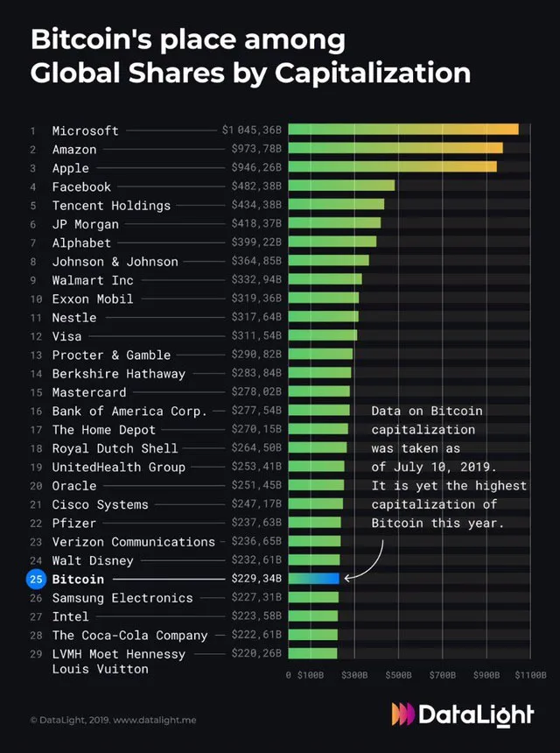The width and height of the screenshot is (560, 753).
Task: Select the LVMH Moet Hennessy Louis Vuitton entry
Action: pos(118,661)
